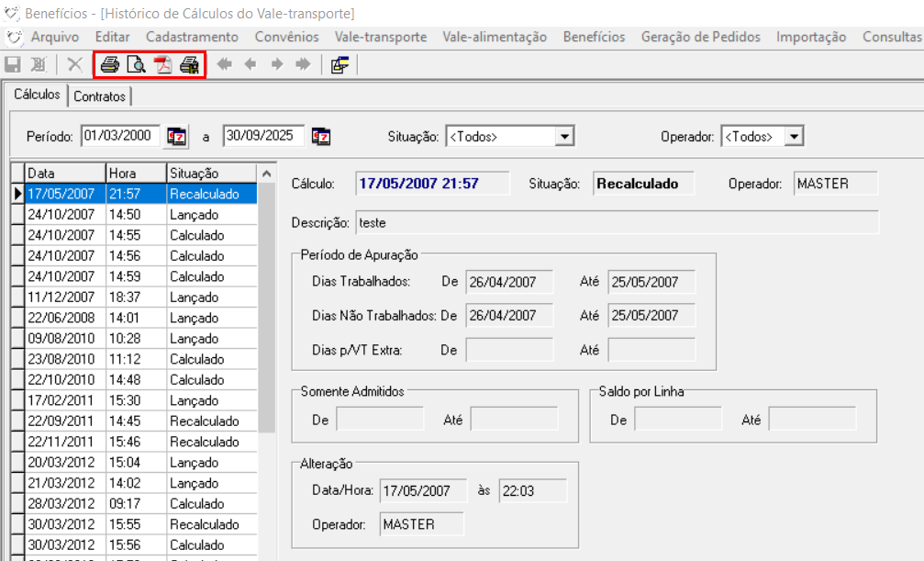Click the print-and-save printer icon
Viewport: 924px width, 561px height.
(189, 65)
